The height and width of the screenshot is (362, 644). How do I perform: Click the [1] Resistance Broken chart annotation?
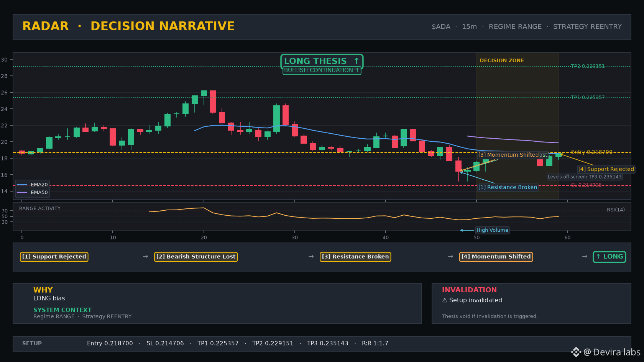(x=508, y=187)
